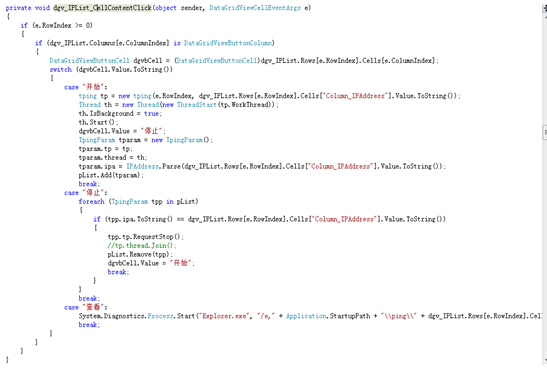Viewport: 547px width, 369px height.
Task: Click the vertical scrollbar down arrow
Action: pyautogui.click(x=545, y=360)
